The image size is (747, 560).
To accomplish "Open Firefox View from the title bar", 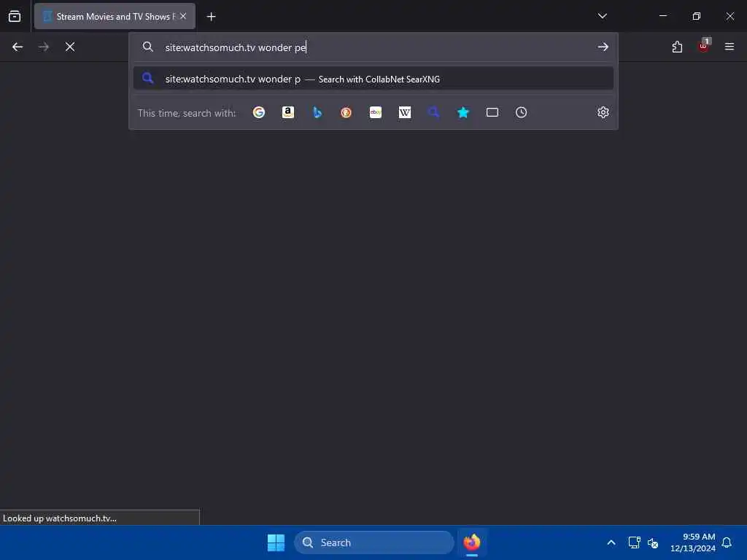I will pyautogui.click(x=15, y=16).
